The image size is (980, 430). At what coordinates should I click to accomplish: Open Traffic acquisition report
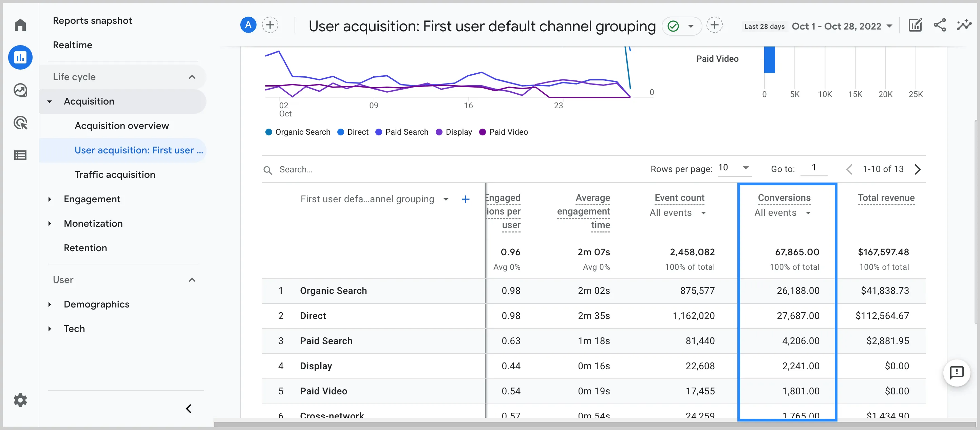tap(115, 175)
